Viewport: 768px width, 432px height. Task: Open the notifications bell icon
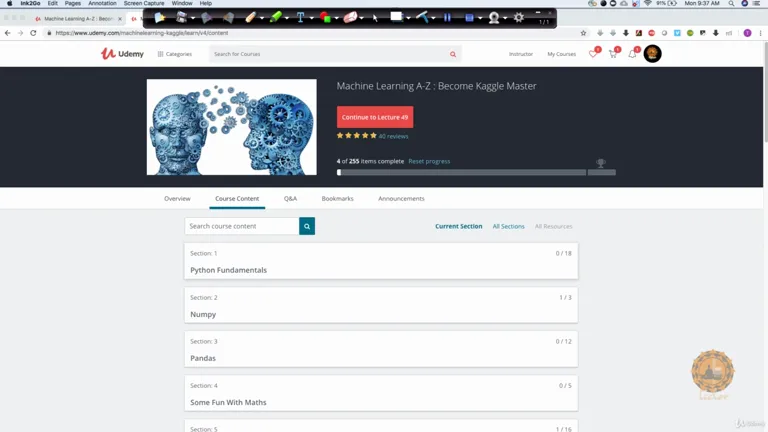tap(632, 54)
